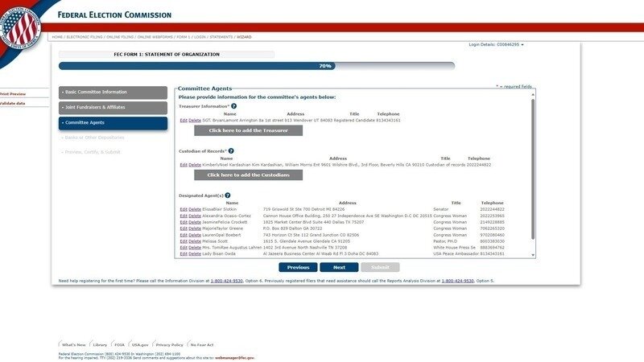Select the Committee Agents step
The image size is (644, 362).
point(113,123)
